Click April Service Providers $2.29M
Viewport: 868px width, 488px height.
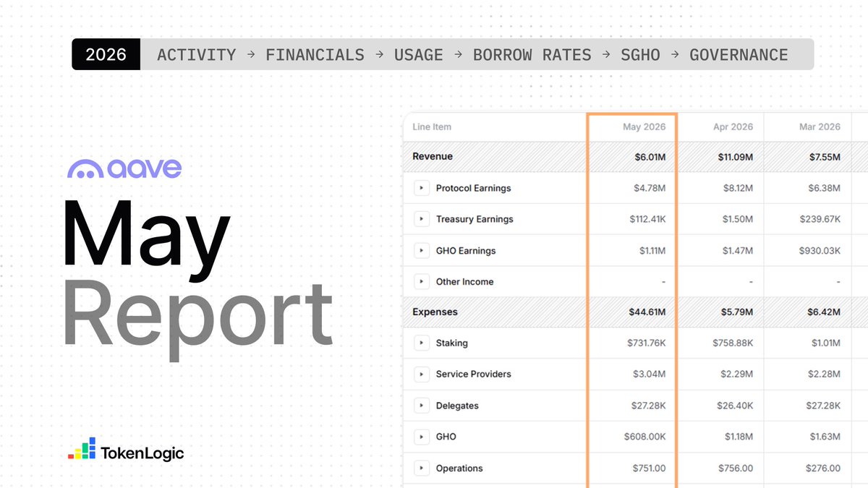(x=736, y=374)
